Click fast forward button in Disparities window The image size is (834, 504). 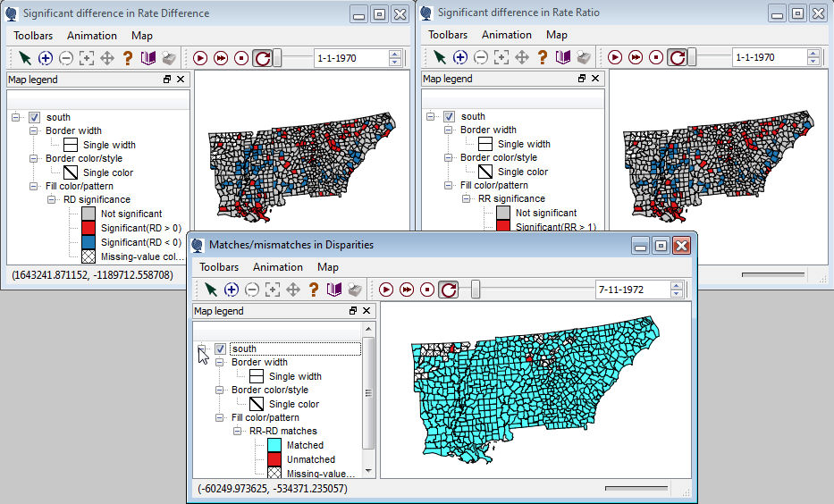pyautogui.click(x=407, y=290)
